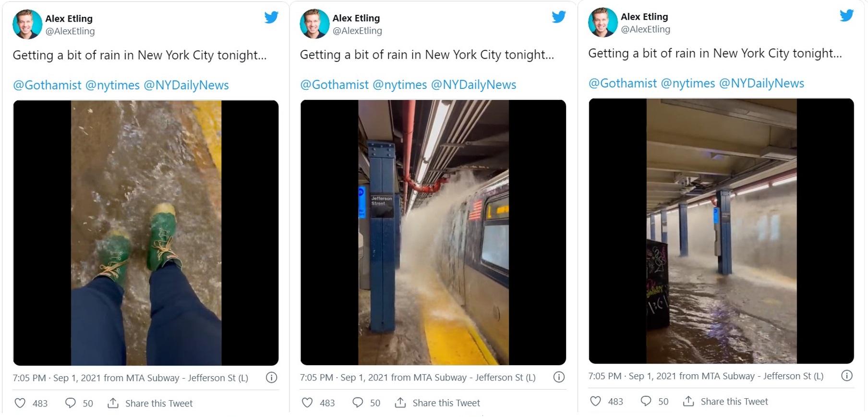
Task: Click "Share this Tweet" on the rightmost tweet
Action: (734, 402)
